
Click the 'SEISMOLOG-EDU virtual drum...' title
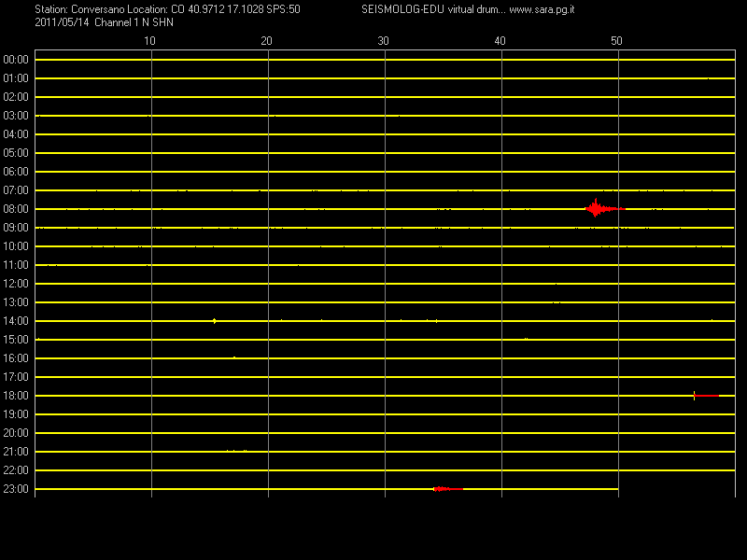coord(433,9)
